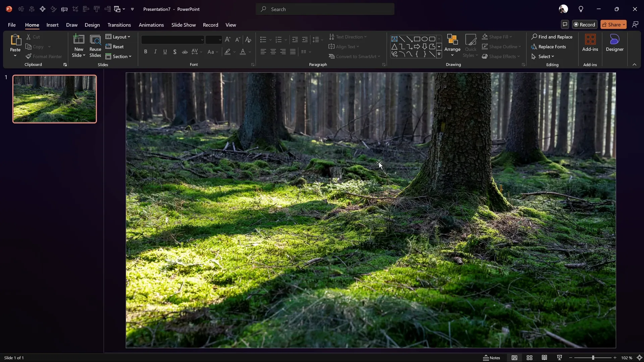Switch to Normal view
644x362 pixels.
point(515,358)
